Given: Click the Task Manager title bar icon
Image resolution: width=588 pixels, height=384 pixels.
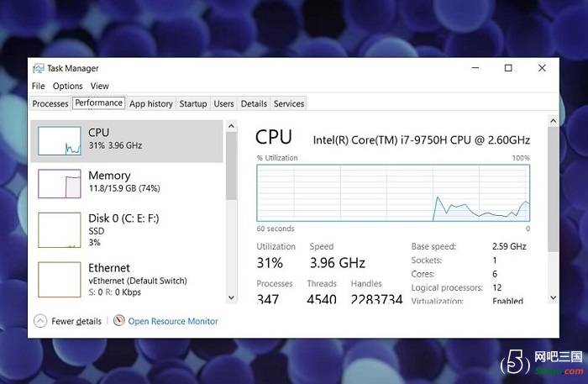Looking at the screenshot, I should [x=39, y=68].
